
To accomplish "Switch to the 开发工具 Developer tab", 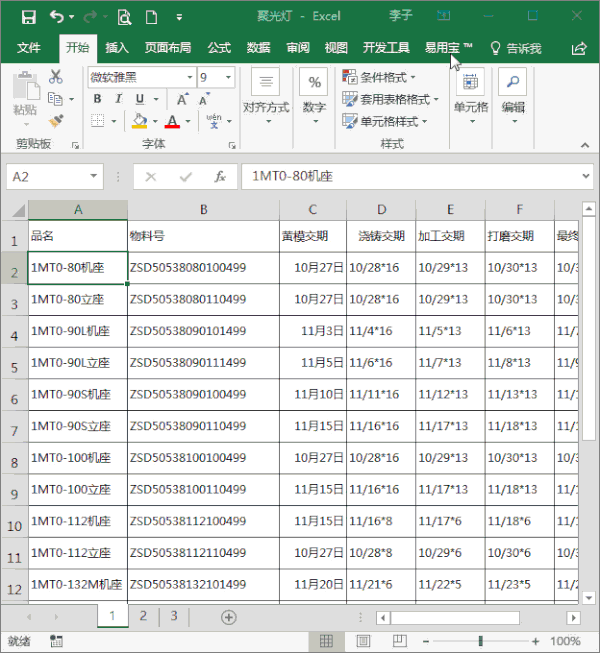I will pos(386,48).
